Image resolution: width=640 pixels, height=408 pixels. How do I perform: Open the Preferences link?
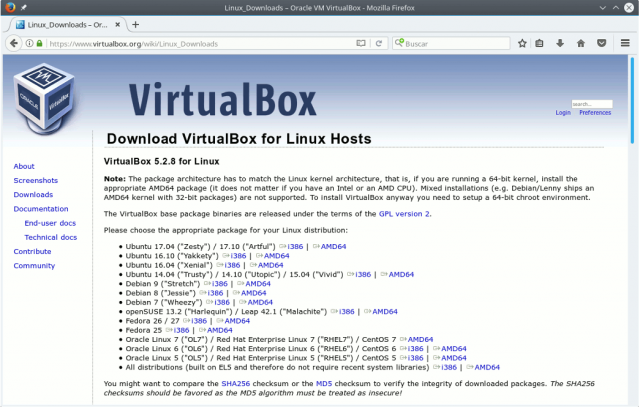595,113
